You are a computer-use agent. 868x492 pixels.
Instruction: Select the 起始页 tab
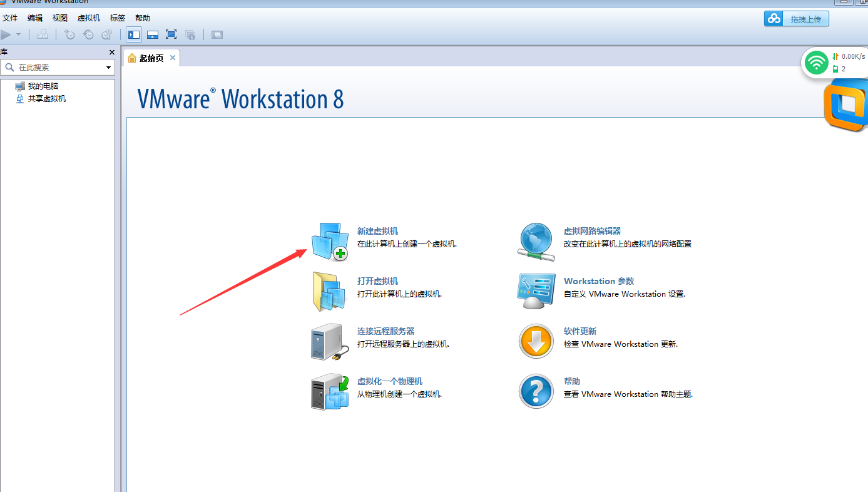(x=152, y=58)
